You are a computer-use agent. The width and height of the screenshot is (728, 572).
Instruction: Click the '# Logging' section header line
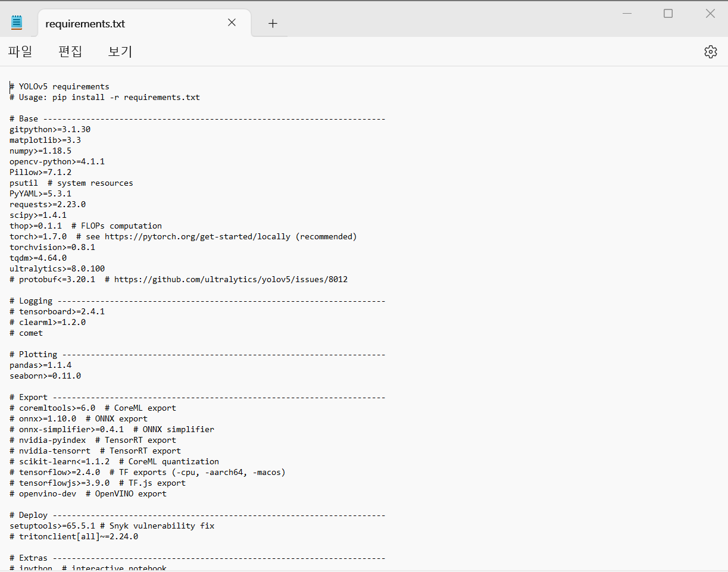[198, 301]
